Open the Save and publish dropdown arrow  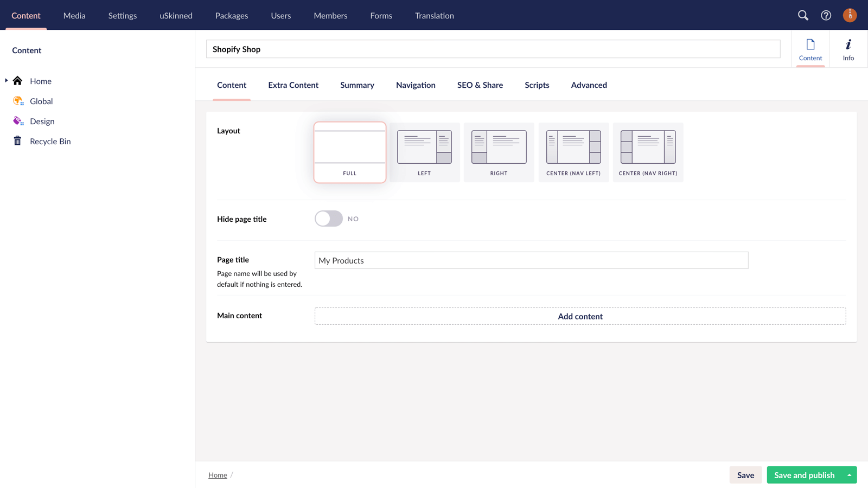[x=850, y=475]
